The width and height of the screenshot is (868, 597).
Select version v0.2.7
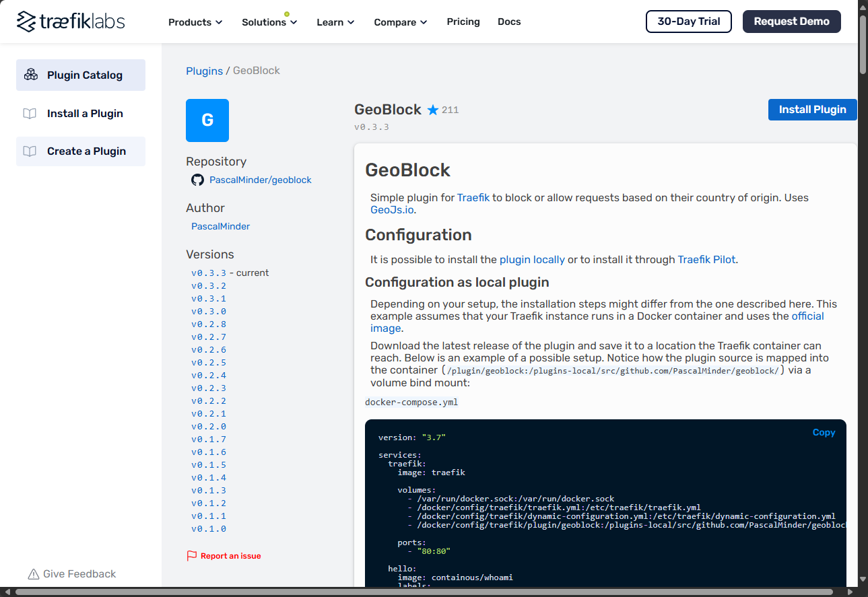(x=209, y=337)
